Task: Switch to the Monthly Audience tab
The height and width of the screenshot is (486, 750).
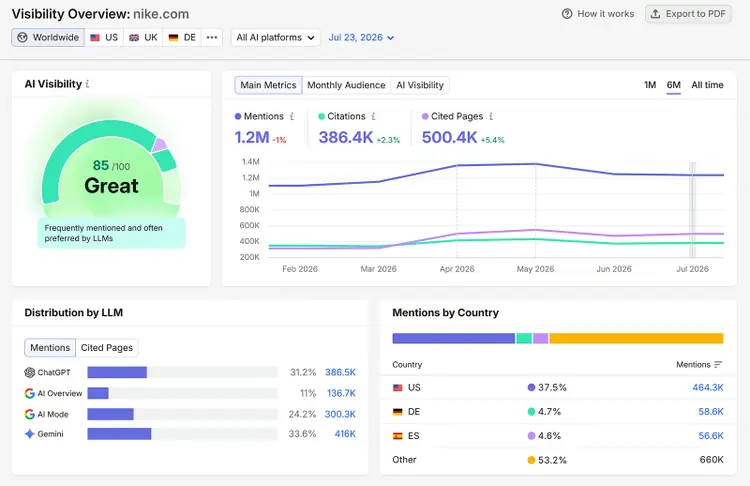Action: tap(346, 85)
